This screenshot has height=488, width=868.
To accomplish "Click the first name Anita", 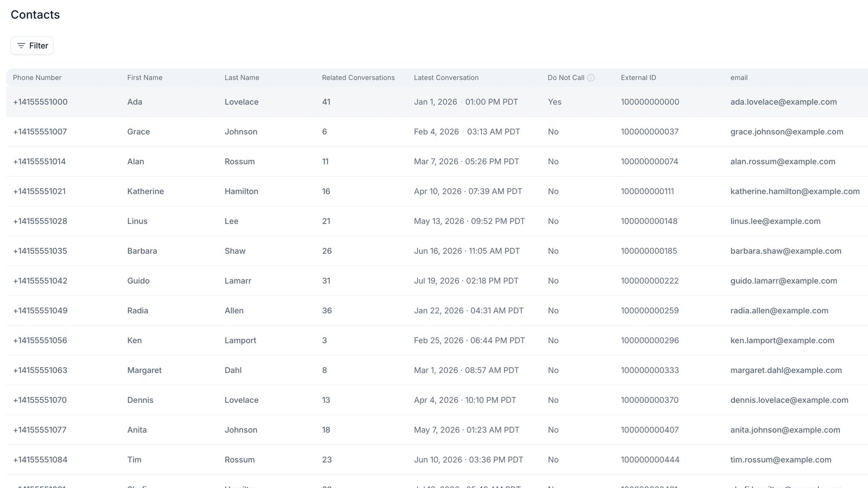I will (x=137, y=430).
